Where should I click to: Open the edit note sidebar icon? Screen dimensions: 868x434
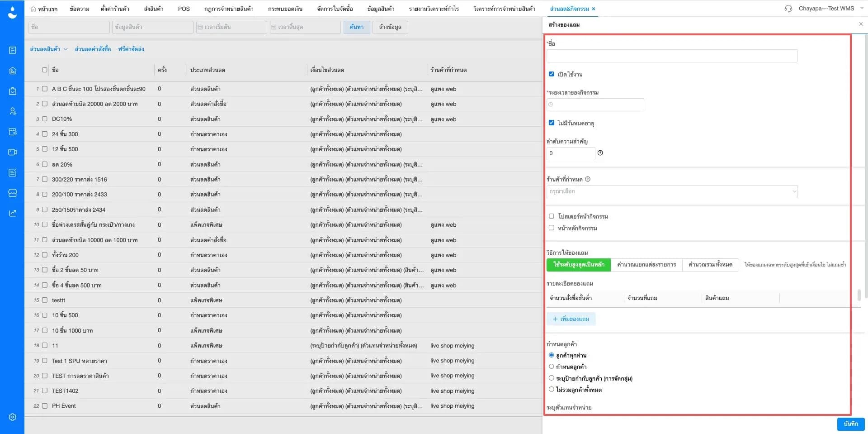(13, 172)
